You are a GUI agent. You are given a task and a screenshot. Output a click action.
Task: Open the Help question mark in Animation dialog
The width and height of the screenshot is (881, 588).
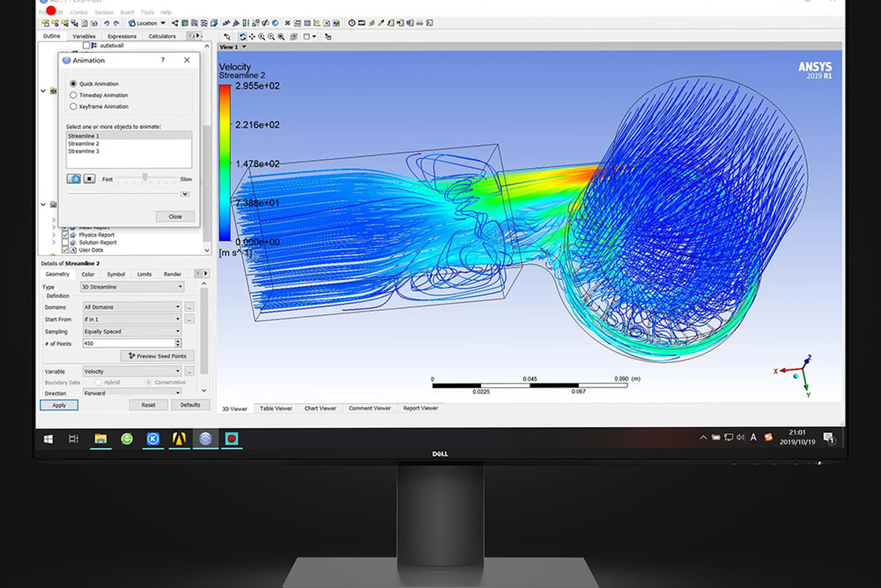click(162, 60)
